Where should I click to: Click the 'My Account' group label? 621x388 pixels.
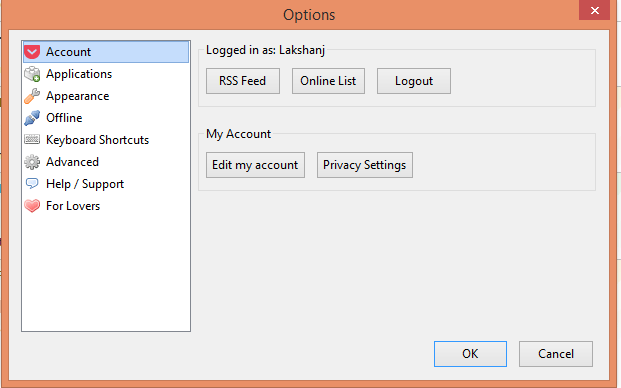click(238, 134)
